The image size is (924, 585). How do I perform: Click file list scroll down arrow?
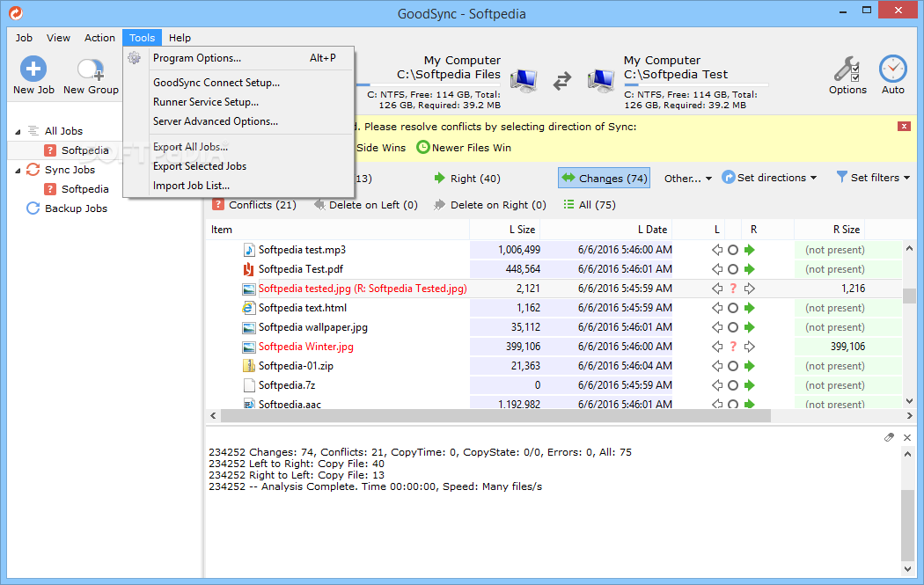(x=909, y=401)
